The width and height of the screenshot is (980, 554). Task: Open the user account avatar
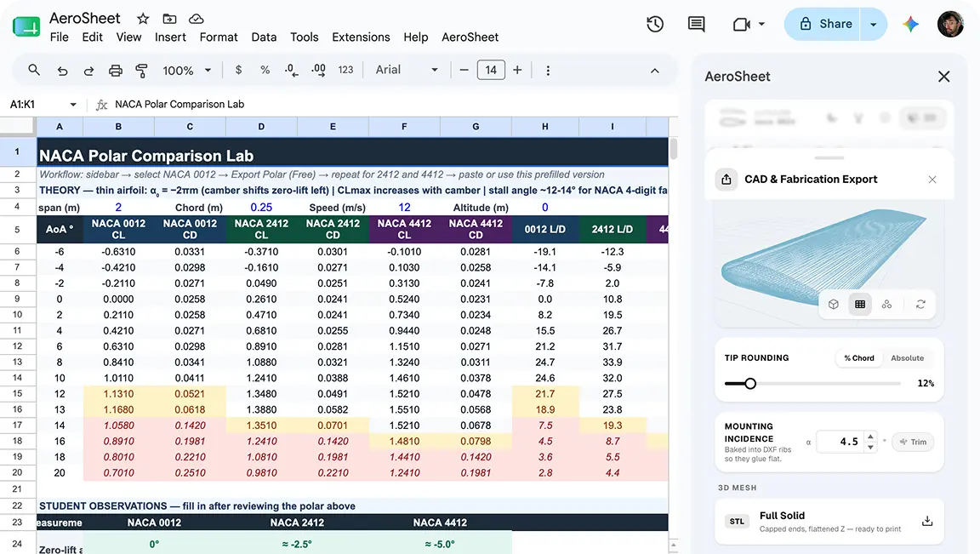click(950, 24)
